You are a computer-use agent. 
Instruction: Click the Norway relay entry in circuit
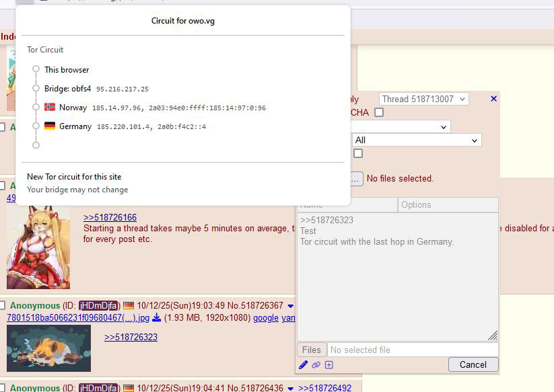point(155,108)
